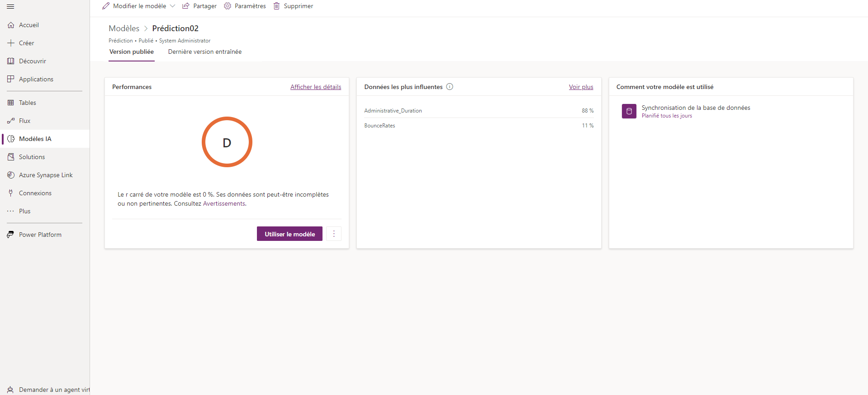Click the pencil icon for Modifier le modèle
Image resolution: width=868 pixels, height=395 pixels.
[106, 6]
